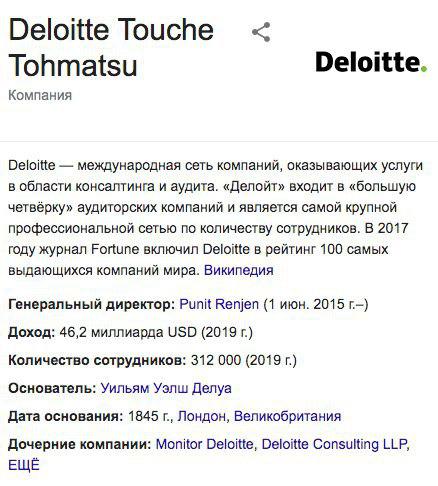
Task: Expand more subsidiaries via ЕЩЁ
Action: (24, 465)
